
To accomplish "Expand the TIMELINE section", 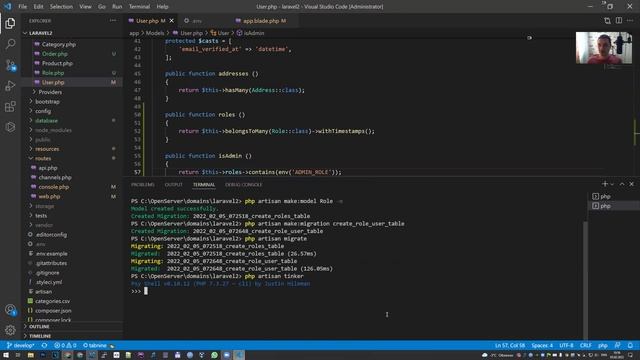I will 40,336.
